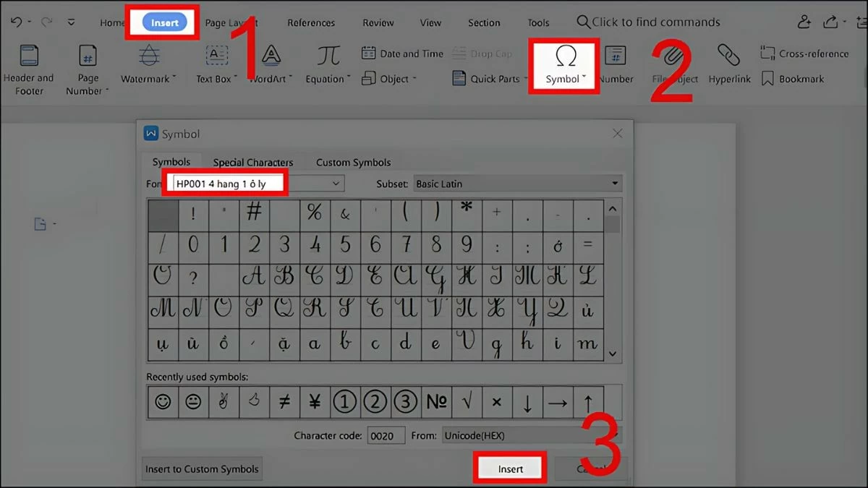Open the Watermark dropdown

[174, 79]
